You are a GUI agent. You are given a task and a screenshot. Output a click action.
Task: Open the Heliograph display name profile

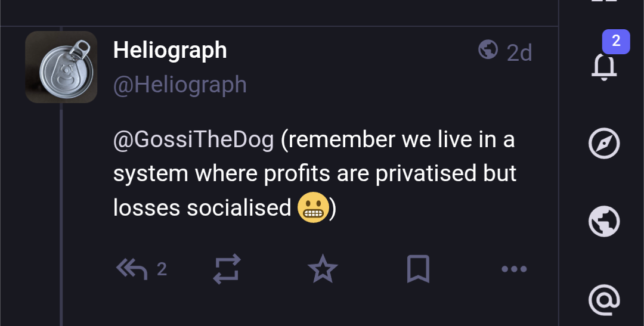click(x=170, y=51)
